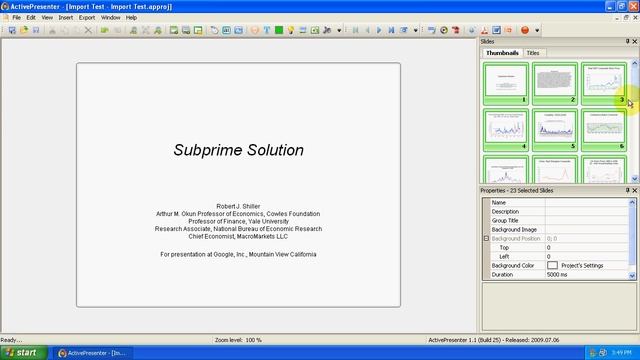Open the File menu
The height and width of the screenshot is (360, 640).
pos(16,18)
